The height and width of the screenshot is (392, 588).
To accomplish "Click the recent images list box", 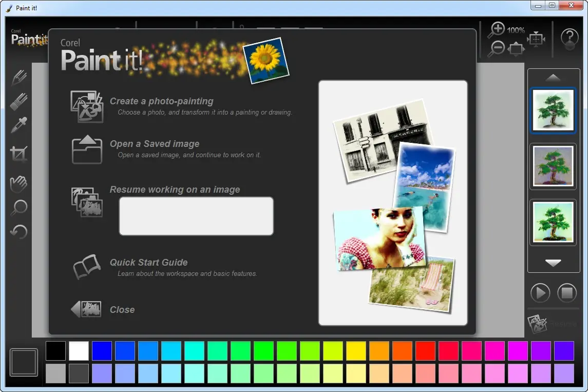I will pyautogui.click(x=196, y=216).
